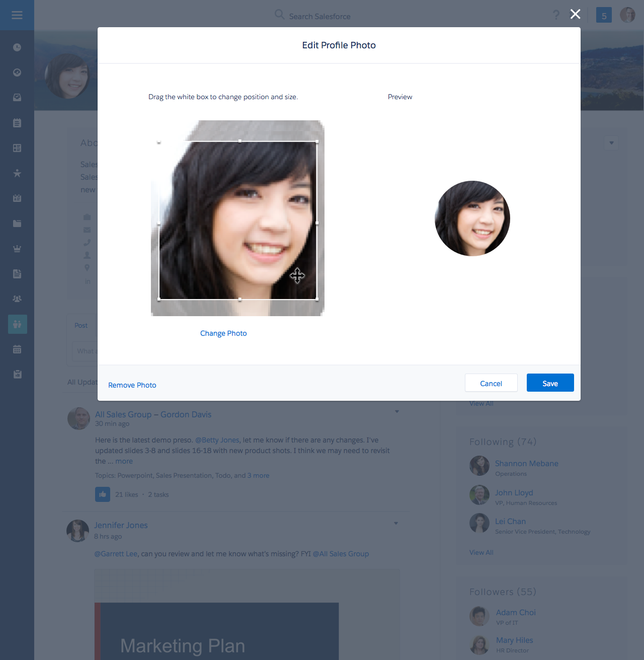Open the Jennifer Jones post actions dropdown
Viewport: 644px width, 660px height.
[396, 524]
